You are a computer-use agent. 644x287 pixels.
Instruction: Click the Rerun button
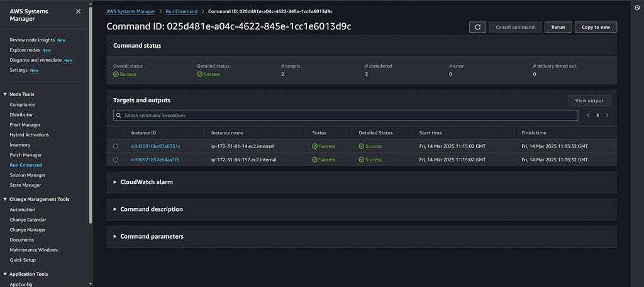click(558, 27)
